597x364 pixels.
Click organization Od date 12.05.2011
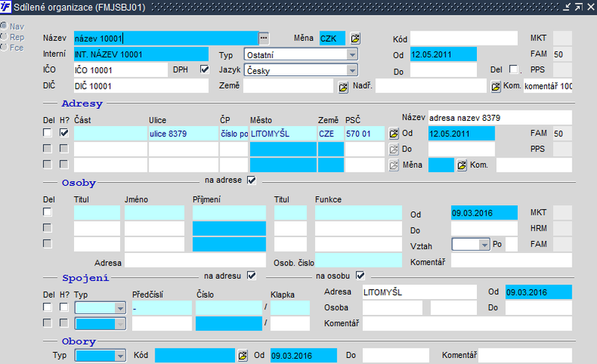click(443, 54)
